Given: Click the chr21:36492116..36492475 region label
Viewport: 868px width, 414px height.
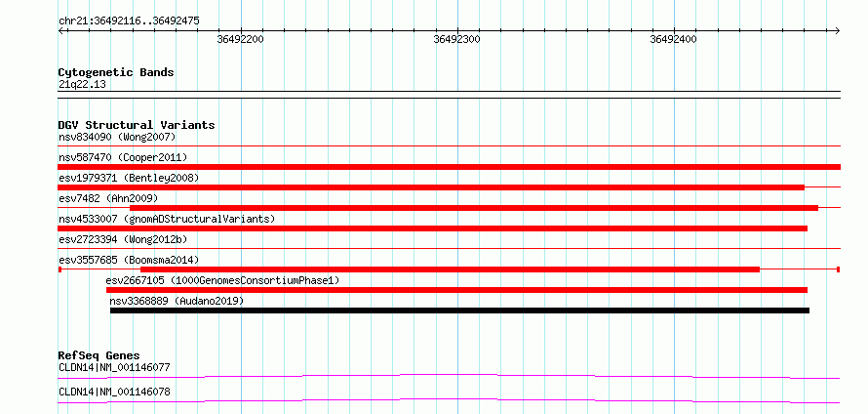Looking at the screenshot, I should [x=129, y=21].
